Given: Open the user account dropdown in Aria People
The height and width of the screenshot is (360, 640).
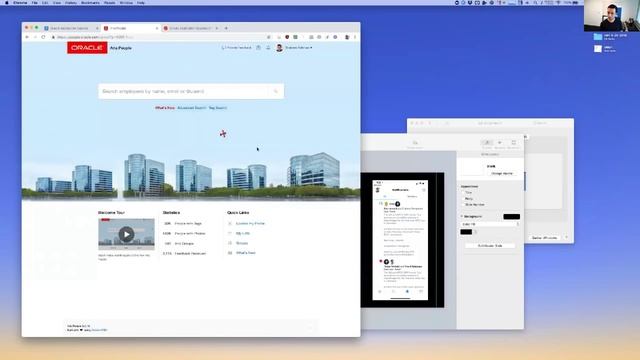Looking at the screenshot, I should [x=299, y=48].
